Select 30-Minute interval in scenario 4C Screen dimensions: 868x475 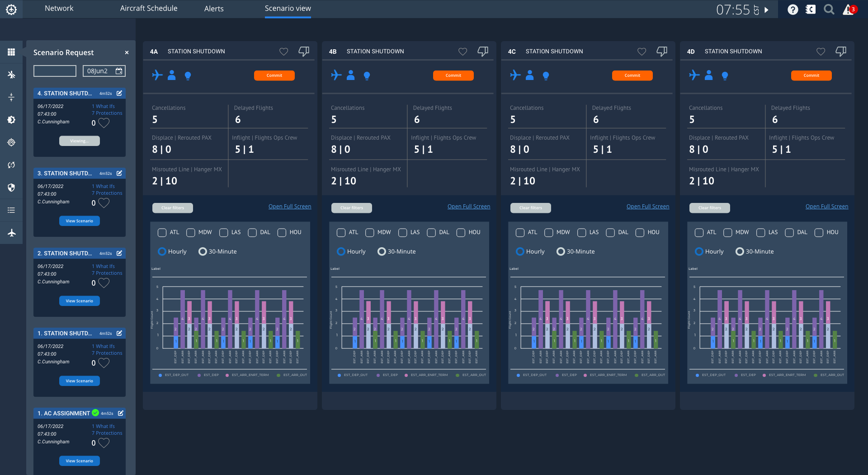(561, 251)
